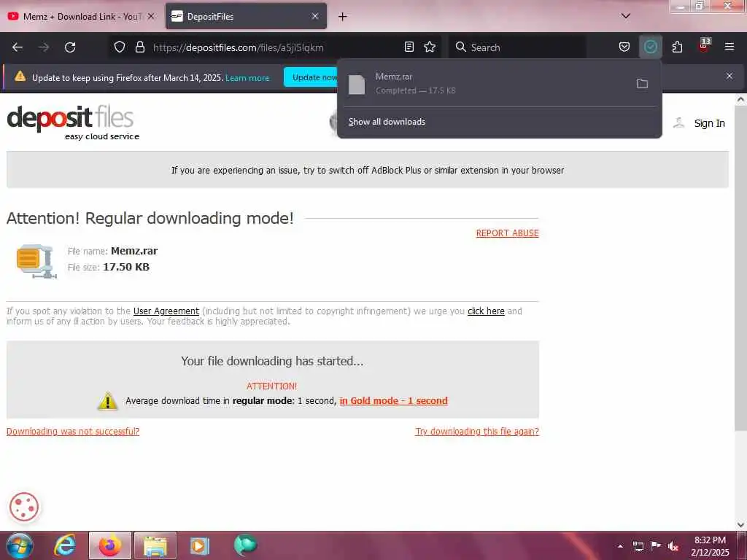The image size is (747, 560).
Task: Follow the click here violation link
Action: tap(486, 311)
